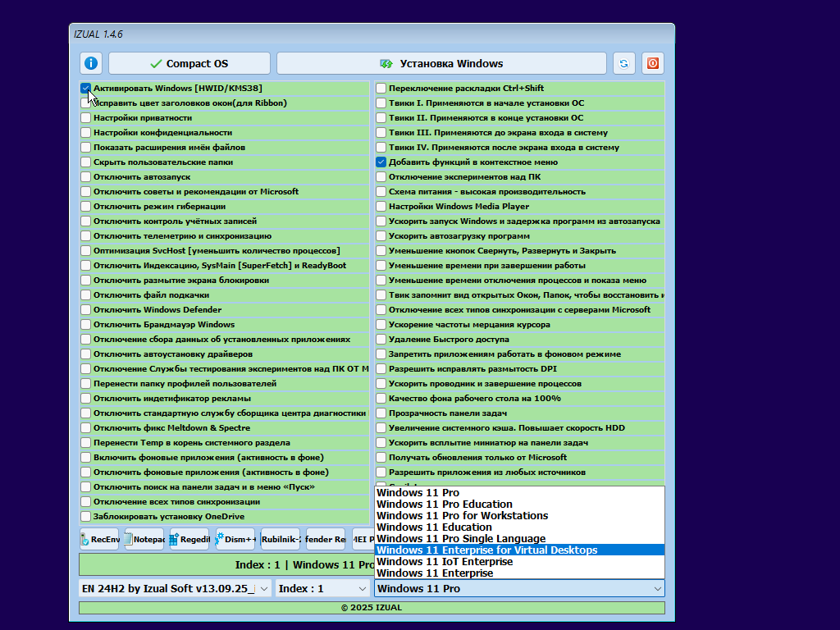Click the red power icon button
The width and height of the screenshot is (840, 630).
point(653,63)
